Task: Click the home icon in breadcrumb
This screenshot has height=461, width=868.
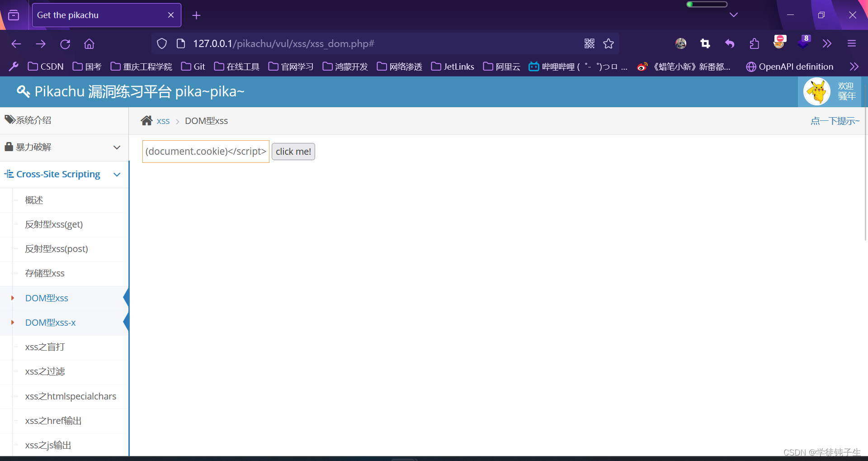Action: (146, 121)
